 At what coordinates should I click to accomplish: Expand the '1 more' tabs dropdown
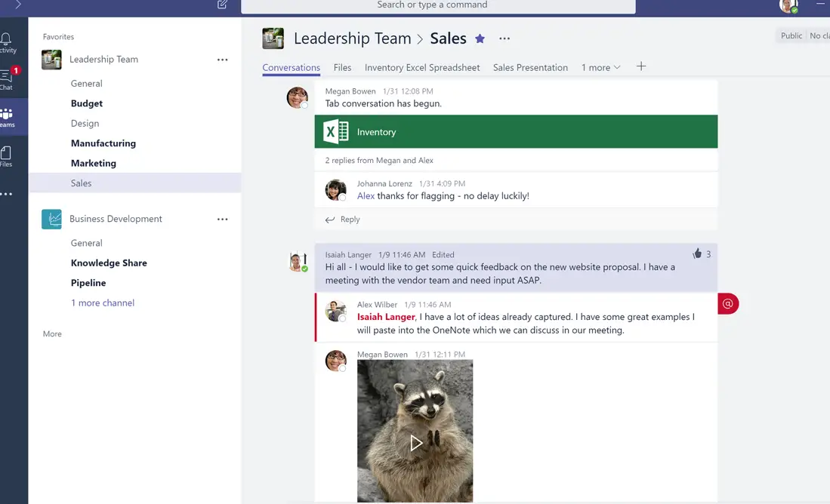[x=601, y=67]
